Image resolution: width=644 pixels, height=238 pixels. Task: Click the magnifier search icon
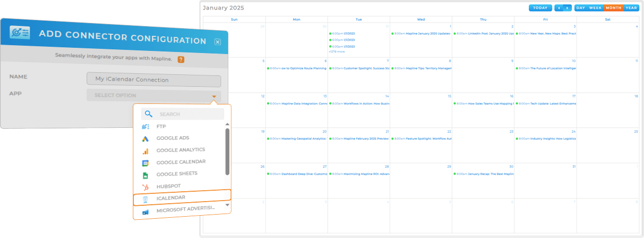[x=148, y=114]
